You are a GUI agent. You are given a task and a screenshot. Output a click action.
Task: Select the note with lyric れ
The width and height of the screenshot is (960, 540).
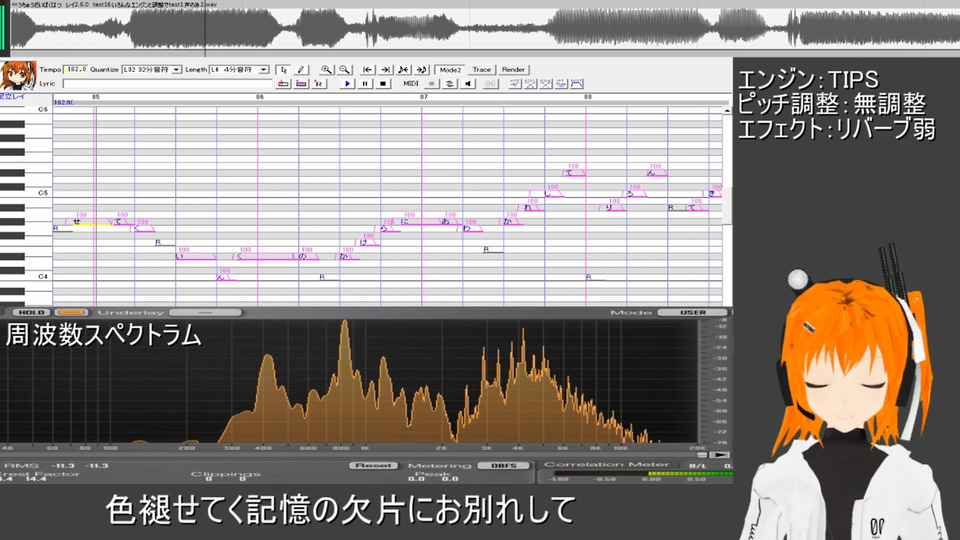pyautogui.click(x=533, y=208)
